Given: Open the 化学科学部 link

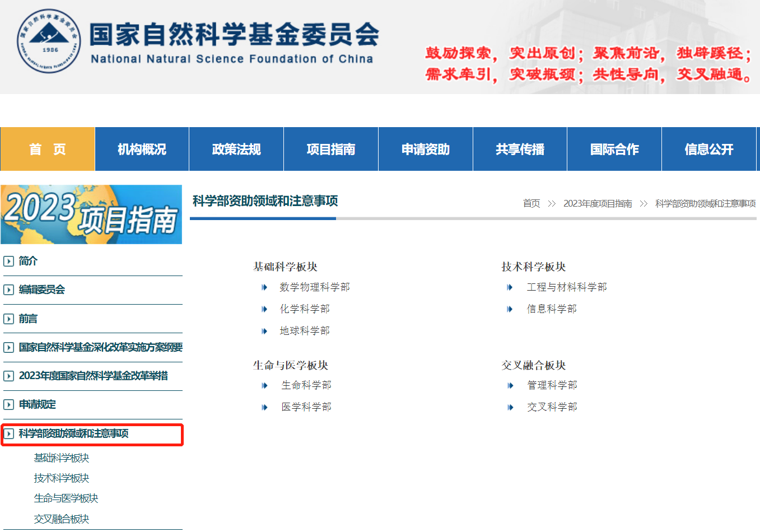Looking at the screenshot, I should pyautogui.click(x=305, y=309).
